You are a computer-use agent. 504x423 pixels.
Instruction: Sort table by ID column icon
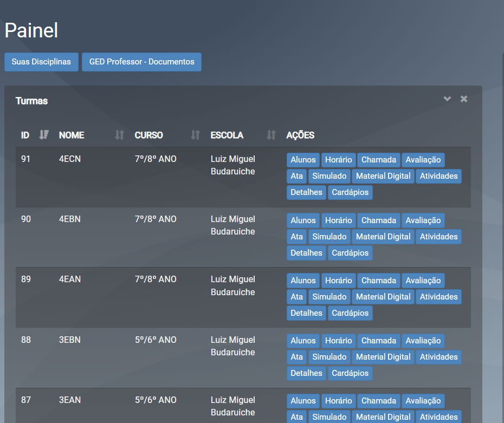44,135
